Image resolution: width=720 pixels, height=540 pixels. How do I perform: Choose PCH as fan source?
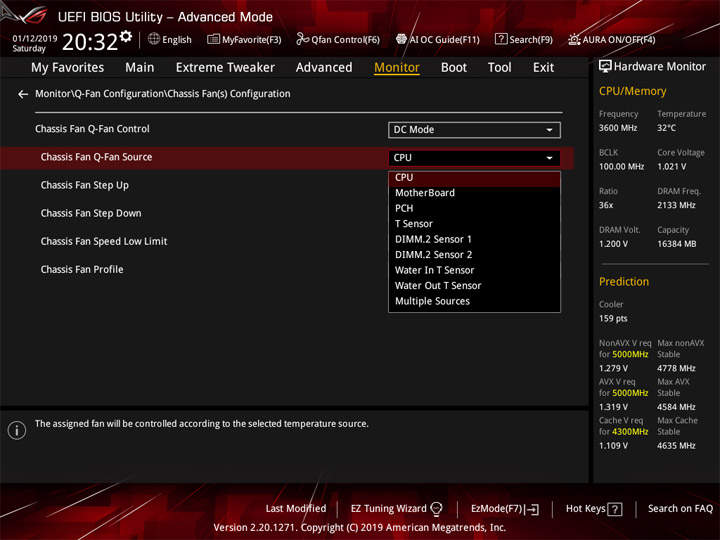click(x=474, y=208)
